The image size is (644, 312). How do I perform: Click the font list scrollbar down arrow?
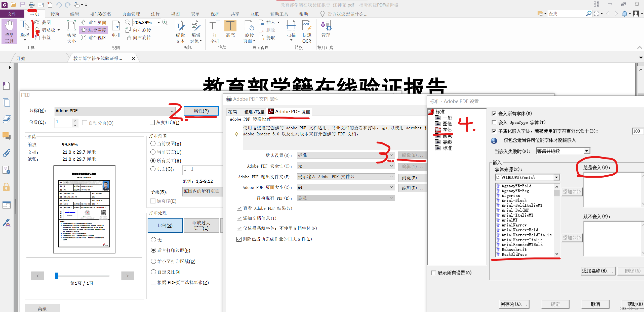557,254
